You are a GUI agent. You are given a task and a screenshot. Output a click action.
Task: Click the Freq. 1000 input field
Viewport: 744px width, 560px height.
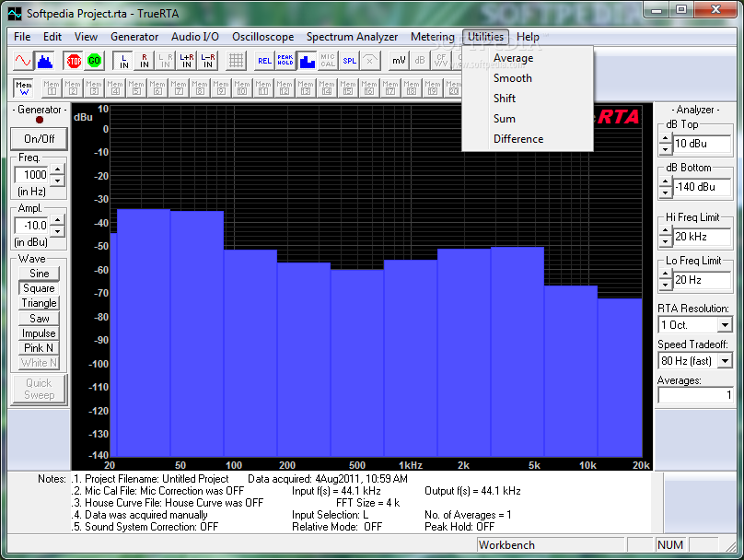(32, 175)
